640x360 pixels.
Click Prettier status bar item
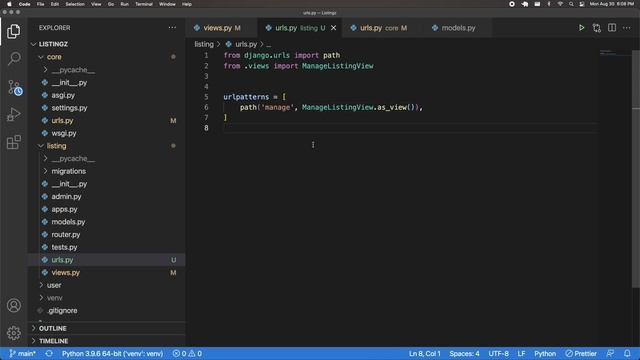(x=581, y=353)
